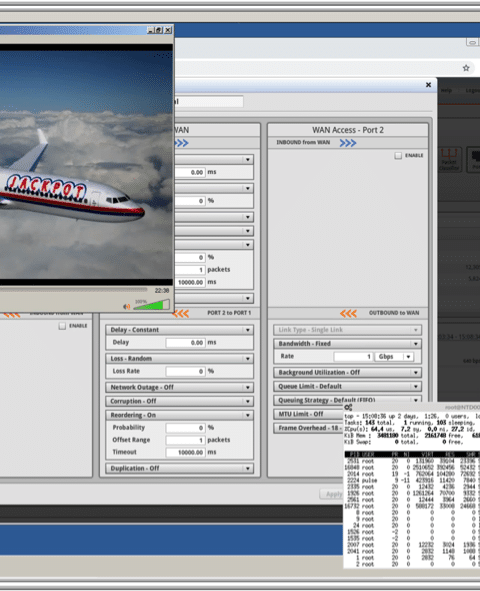Click the pulse process row in top output

coord(412,481)
